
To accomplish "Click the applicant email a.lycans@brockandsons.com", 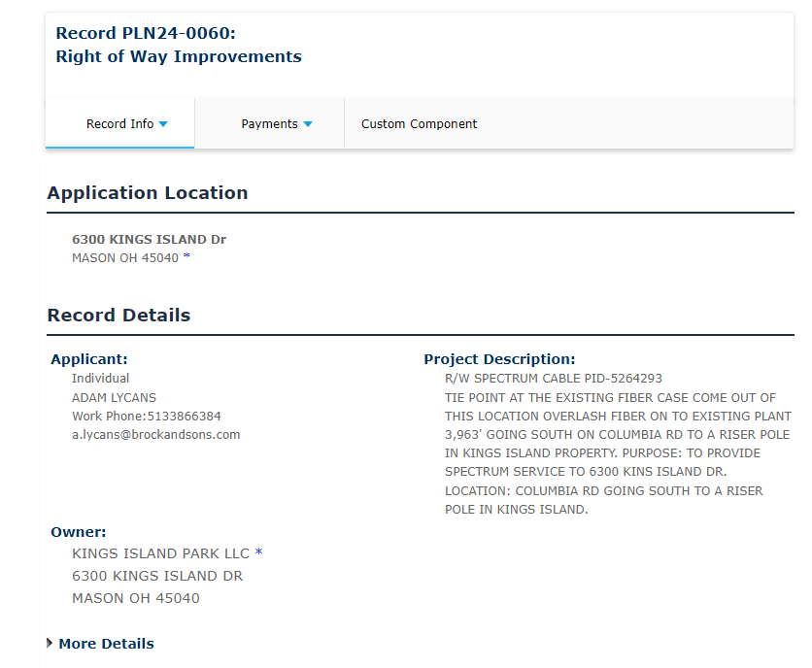I will coord(155,434).
